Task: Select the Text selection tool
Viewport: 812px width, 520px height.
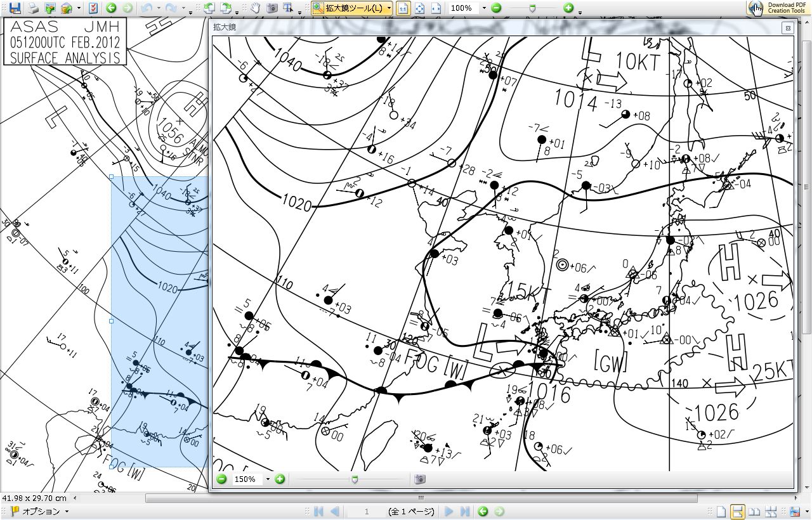Action: (x=288, y=8)
